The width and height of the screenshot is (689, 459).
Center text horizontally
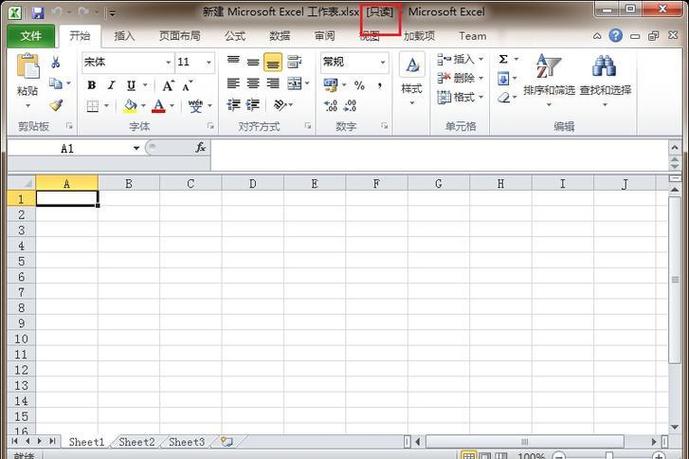[253, 83]
